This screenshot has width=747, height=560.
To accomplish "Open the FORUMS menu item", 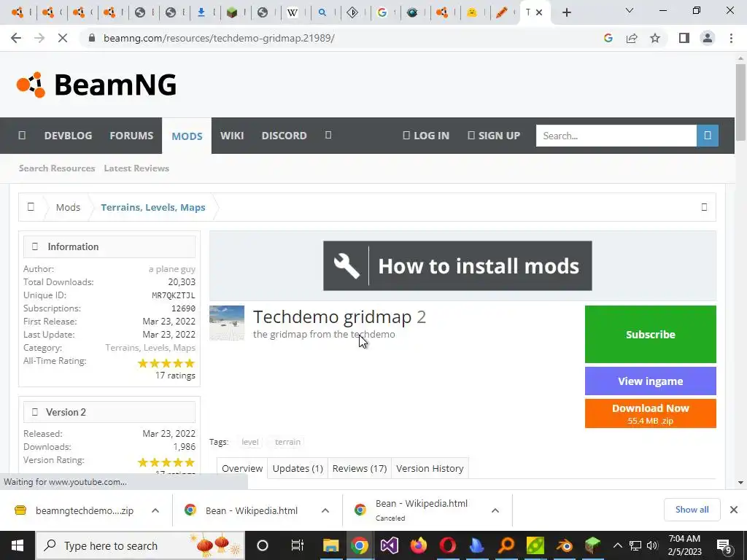I will [131, 136].
